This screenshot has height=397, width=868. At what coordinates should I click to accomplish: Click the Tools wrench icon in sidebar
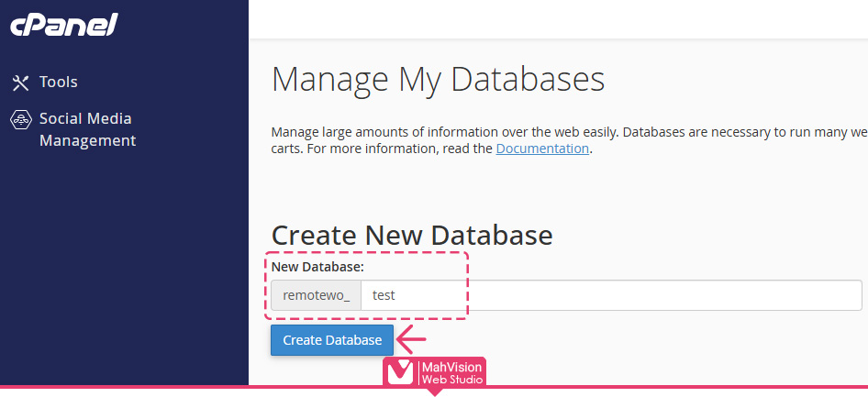(x=20, y=83)
